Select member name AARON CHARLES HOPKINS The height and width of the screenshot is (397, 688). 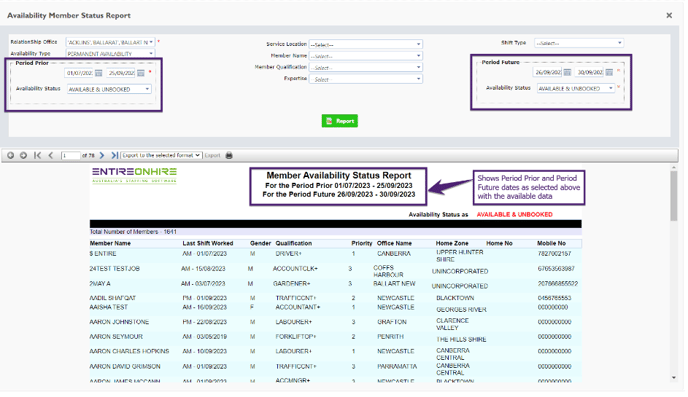(x=129, y=351)
